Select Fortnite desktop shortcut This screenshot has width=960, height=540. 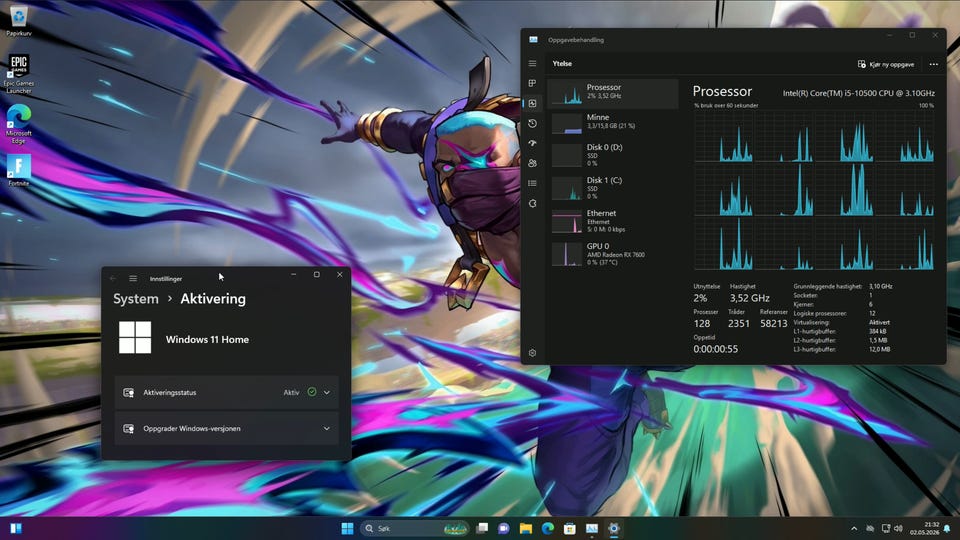(19, 170)
